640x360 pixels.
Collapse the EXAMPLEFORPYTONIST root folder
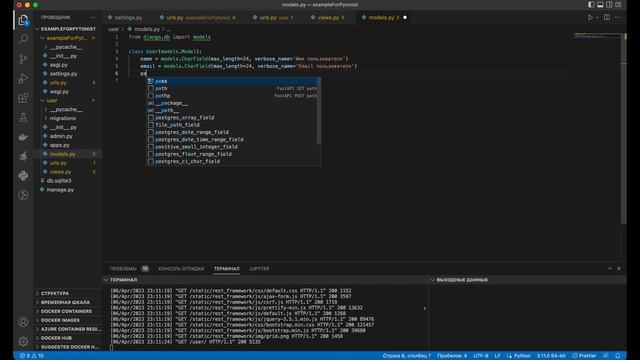[68, 29]
